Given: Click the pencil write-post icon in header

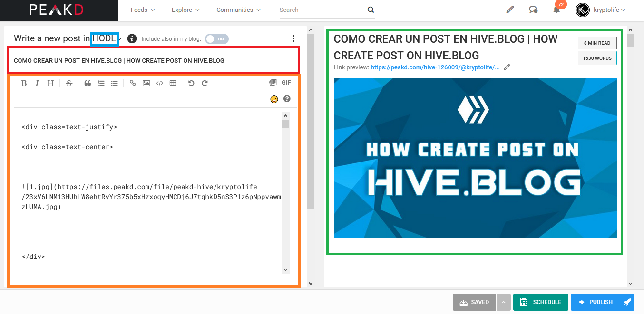Looking at the screenshot, I should point(510,10).
